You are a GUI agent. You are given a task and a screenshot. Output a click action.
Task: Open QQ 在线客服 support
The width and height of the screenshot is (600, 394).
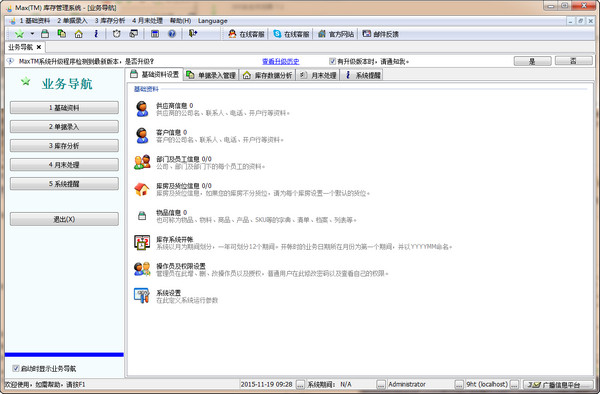(246, 34)
